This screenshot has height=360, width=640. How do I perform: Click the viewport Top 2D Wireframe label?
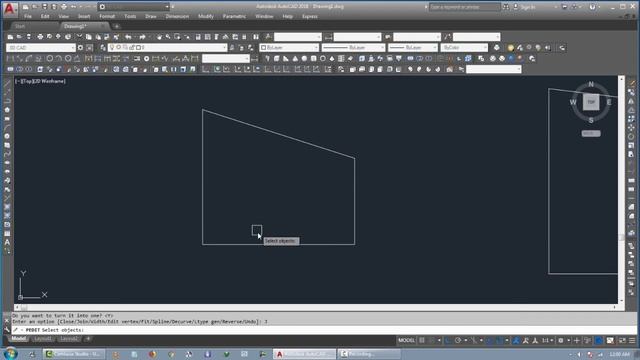click(40, 81)
